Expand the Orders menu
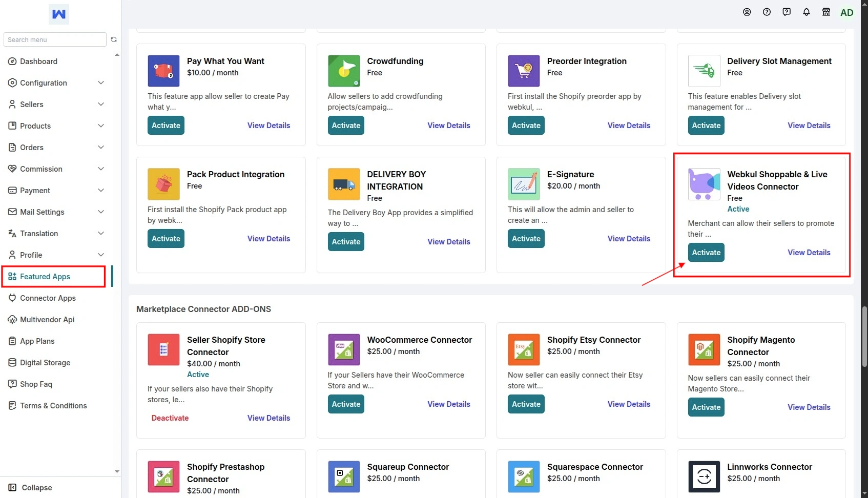Image resolution: width=868 pixels, height=498 pixels. click(56, 148)
